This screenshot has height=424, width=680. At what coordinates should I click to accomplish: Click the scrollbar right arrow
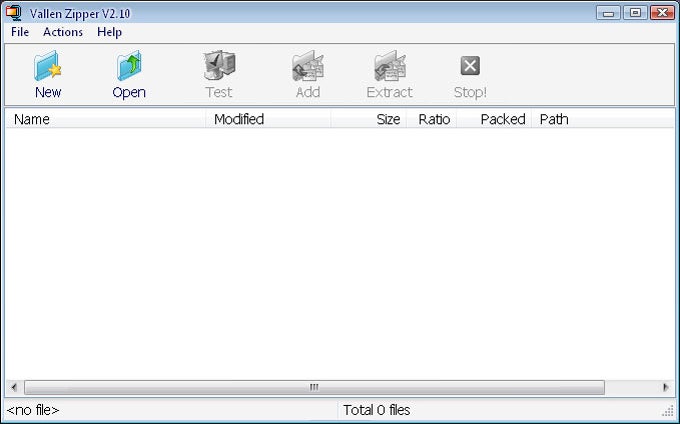tap(666, 387)
